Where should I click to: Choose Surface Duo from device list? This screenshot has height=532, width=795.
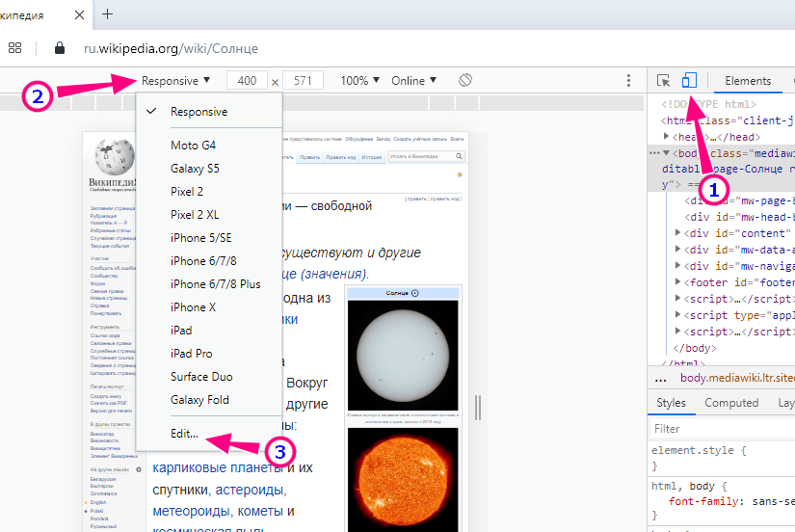click(209, 377)
